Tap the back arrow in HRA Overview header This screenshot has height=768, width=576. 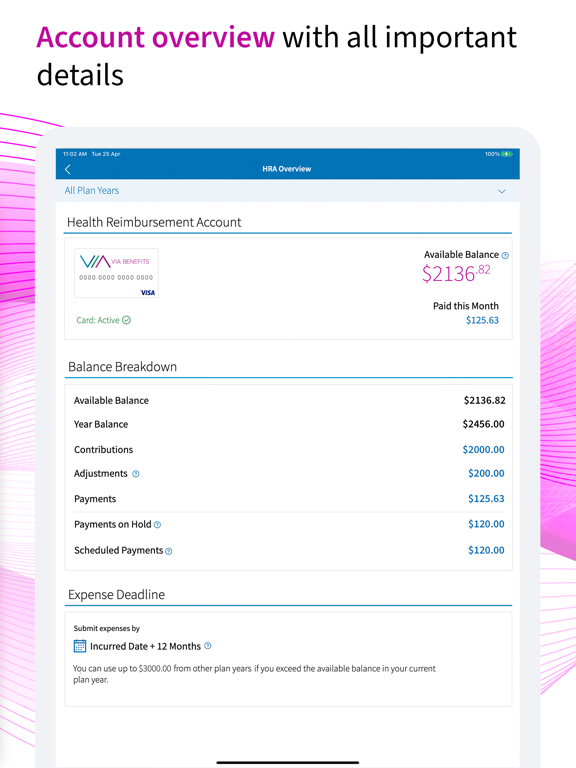click(68, 169)
